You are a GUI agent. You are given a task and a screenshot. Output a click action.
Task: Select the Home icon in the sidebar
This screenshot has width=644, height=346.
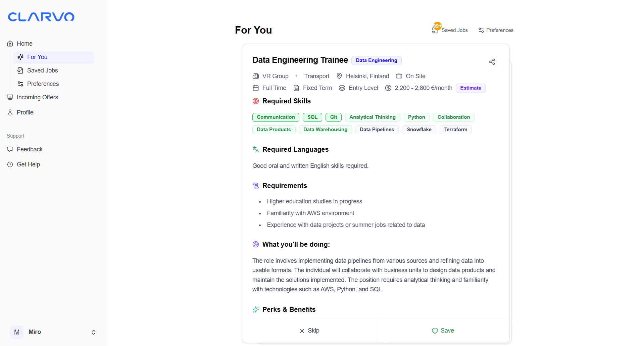pos(10,43)
